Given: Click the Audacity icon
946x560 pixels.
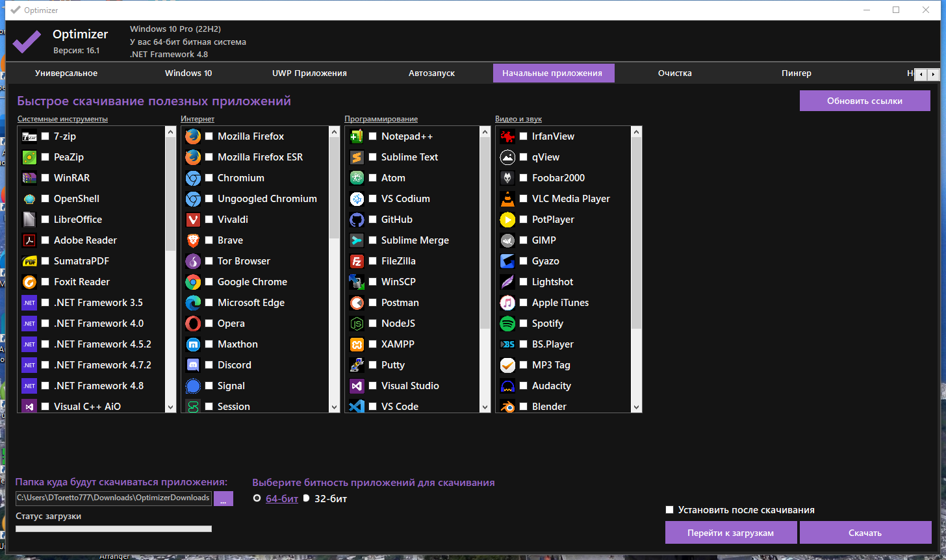Looking at the screenshot, I should pos(507,386).
